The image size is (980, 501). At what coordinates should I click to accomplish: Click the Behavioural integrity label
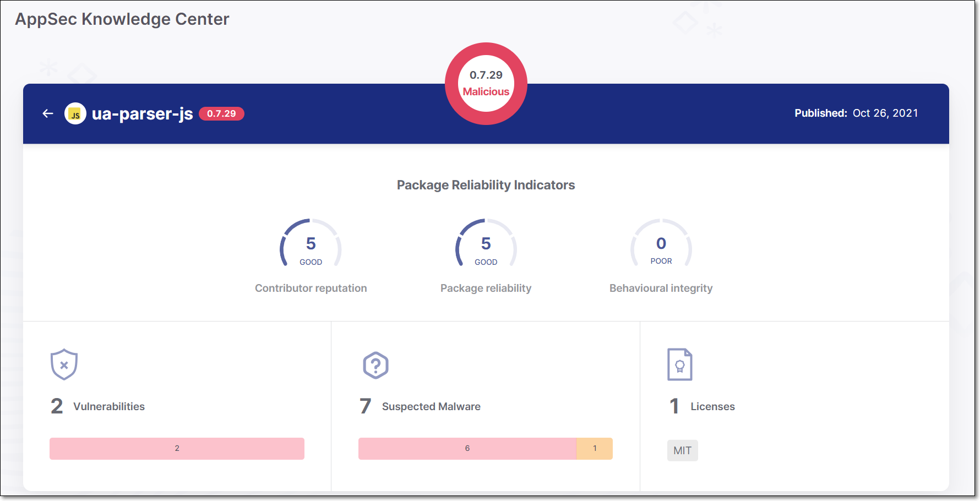pyautogui.click(x=661, y=288)
